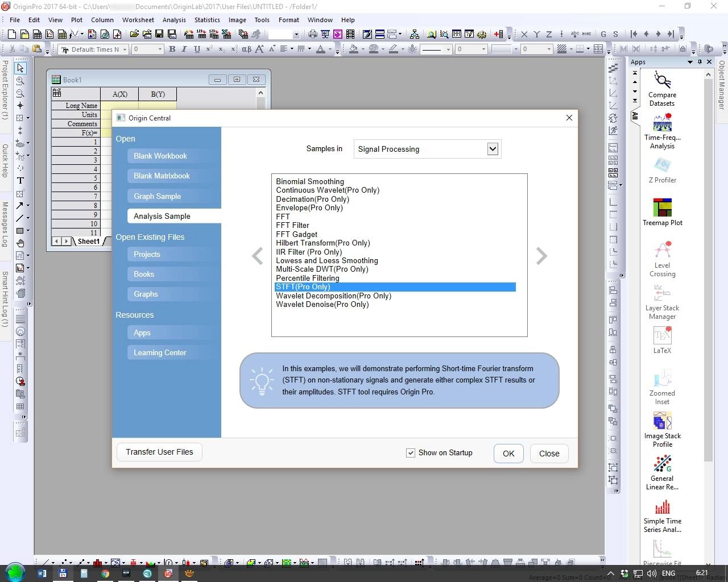
Task: Click the Save Project disk icon
Action: (x=158, y=34)
